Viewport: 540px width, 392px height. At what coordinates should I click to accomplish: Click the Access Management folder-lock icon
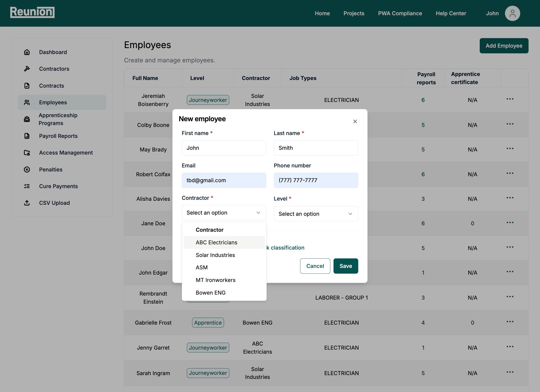pyautogui.click(x=27, y=153)
